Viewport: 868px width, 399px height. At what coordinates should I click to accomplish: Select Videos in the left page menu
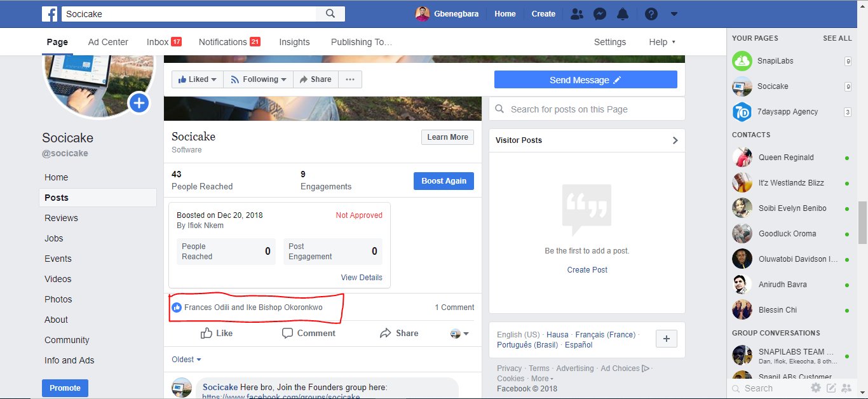[x=58, y=279]
